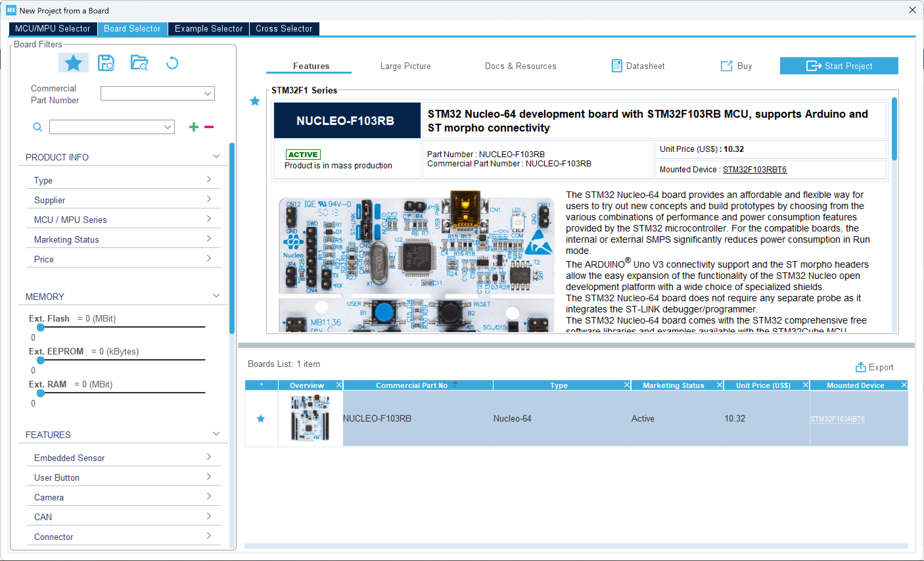This screenshot has height=561, width=924.
Task: Remove the Marketing Status column with its X
Action: (x=719, y=385)
